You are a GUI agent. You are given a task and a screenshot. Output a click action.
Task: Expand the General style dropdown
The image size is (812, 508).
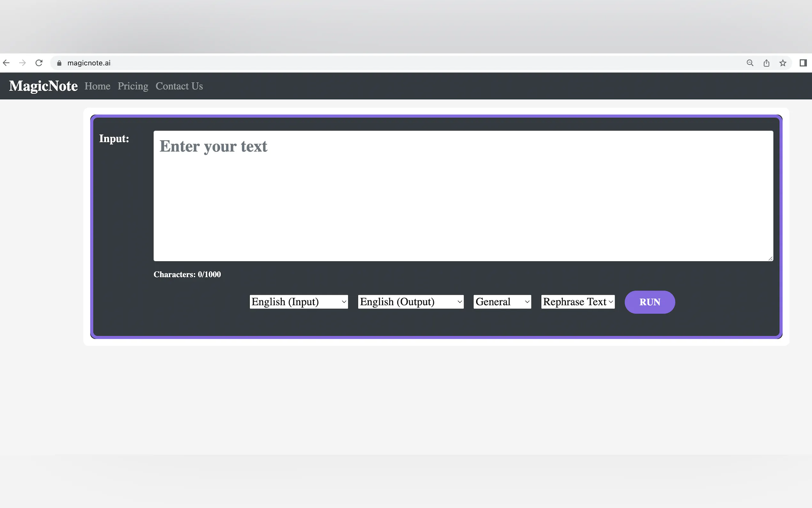click(x=502, y=302)
